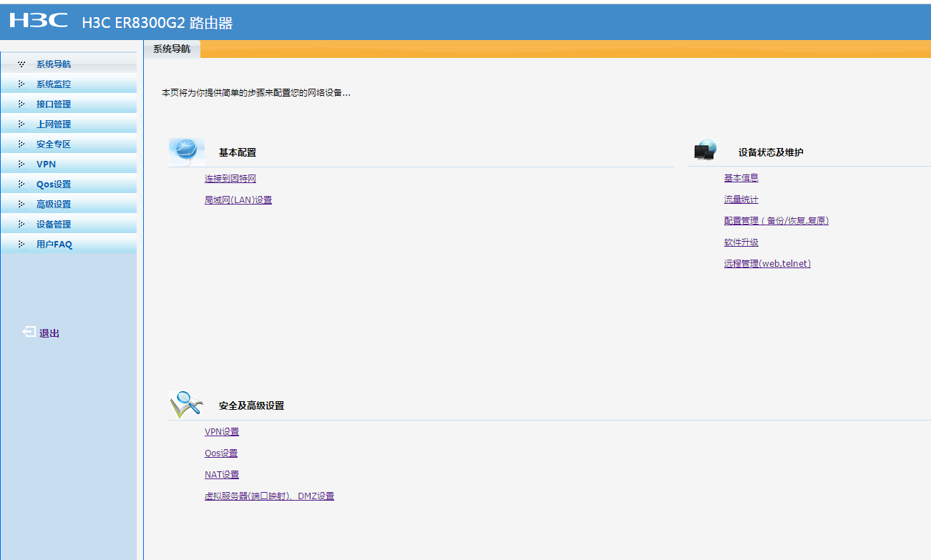This screenshot has width=931, height=560.
Task: Click the globe icon beside 基本配置
Action: (187, 152)
